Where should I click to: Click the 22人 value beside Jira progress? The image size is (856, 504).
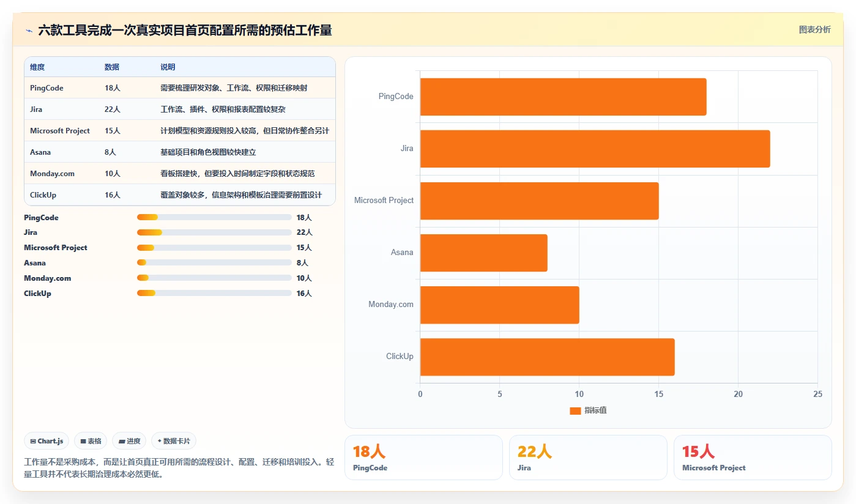point(304,232)
